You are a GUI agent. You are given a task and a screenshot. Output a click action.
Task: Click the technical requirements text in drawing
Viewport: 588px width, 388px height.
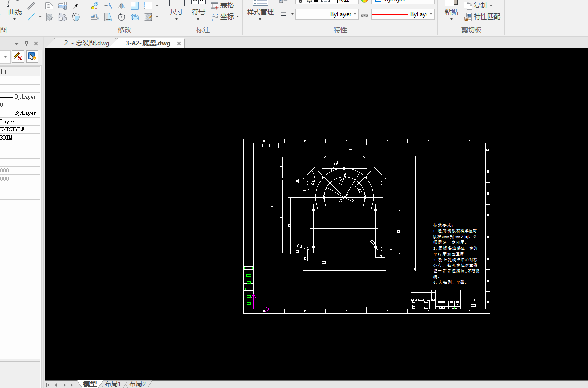tap(456, 254)
